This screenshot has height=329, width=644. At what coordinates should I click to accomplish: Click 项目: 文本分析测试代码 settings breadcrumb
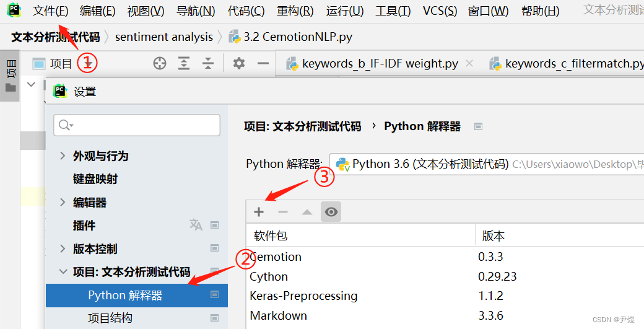click(302, 126)
